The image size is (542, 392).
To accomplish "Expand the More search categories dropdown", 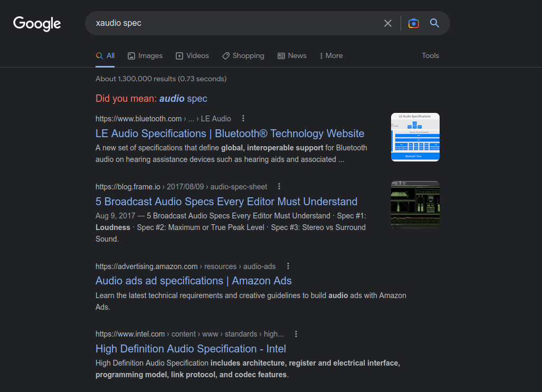I will click(x=330, y=55).
